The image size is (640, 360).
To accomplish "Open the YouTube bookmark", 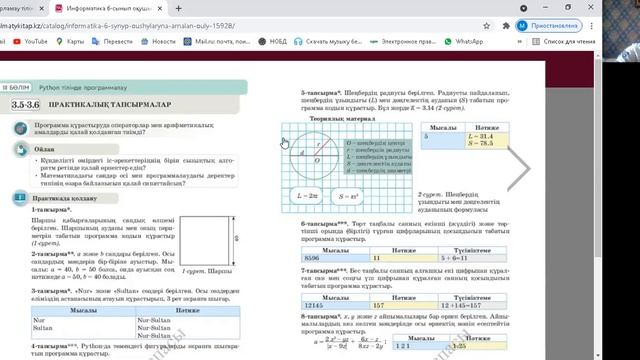I will click(x=31, y=41).
